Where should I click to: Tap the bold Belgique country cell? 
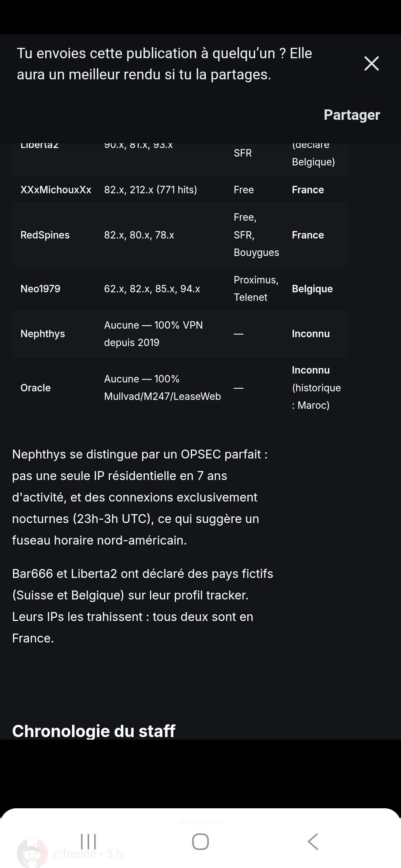click(x=312, y=289)
